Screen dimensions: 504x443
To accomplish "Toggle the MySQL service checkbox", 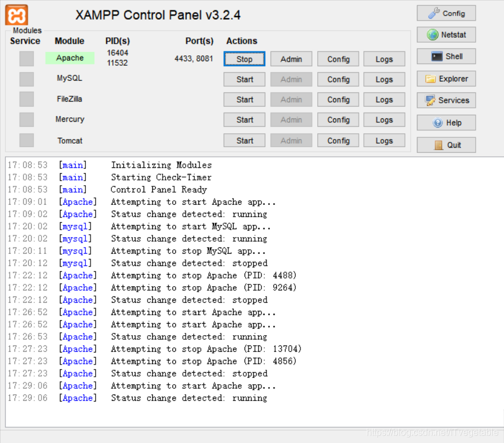I will 27,79.
